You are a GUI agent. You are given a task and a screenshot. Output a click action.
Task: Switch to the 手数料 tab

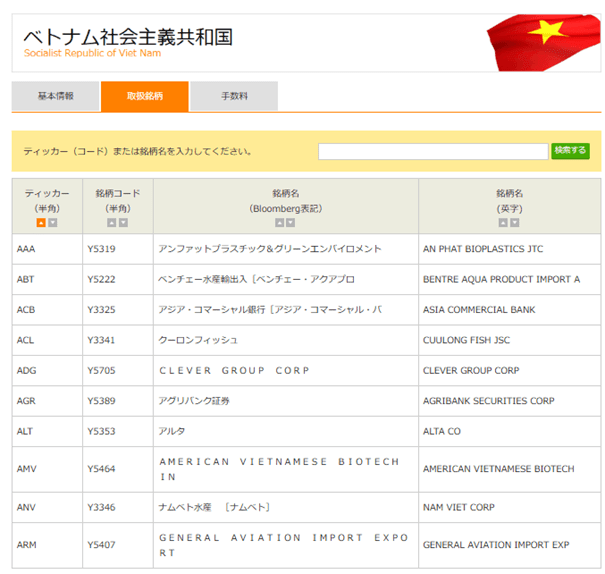pos(234,96)
